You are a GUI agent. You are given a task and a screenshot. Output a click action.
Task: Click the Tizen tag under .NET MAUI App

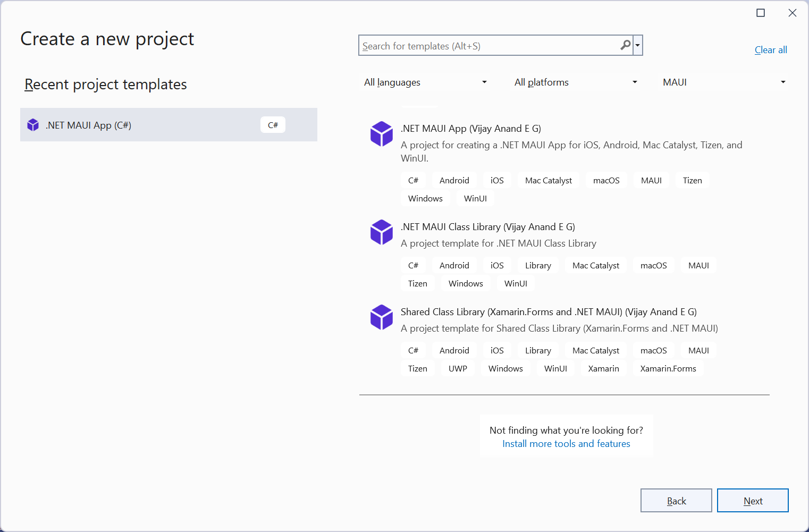point(693,181)
